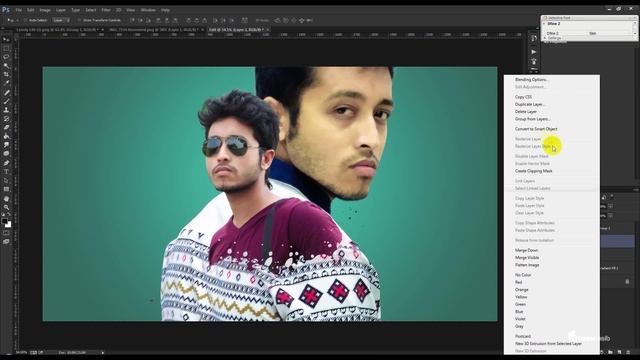Switch to the second document tab
The image size is (640, 360).
pos(156,30)
